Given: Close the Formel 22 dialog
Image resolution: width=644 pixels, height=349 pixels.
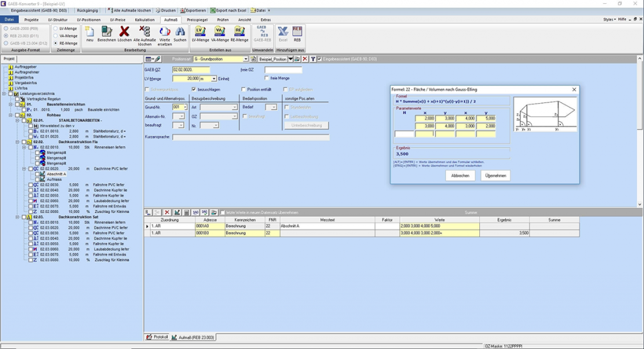Looking at the screenshot, I should pyautogui.click(x=574, y=89).
